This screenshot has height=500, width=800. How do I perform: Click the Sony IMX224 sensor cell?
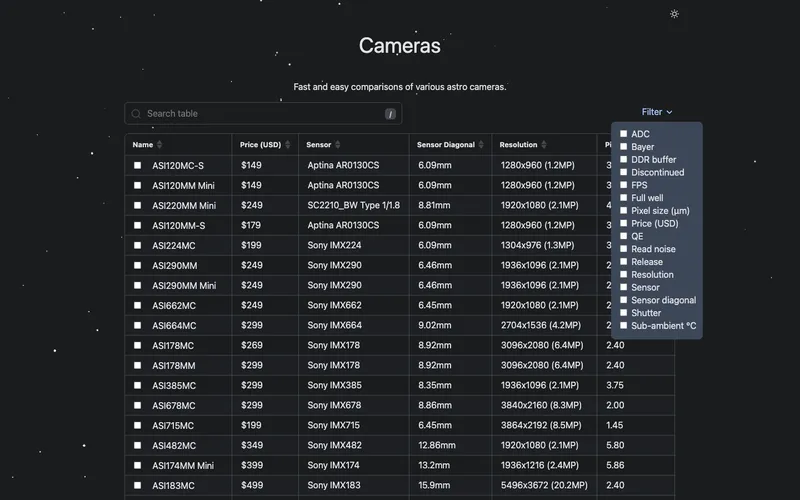[x=334, y=245]
